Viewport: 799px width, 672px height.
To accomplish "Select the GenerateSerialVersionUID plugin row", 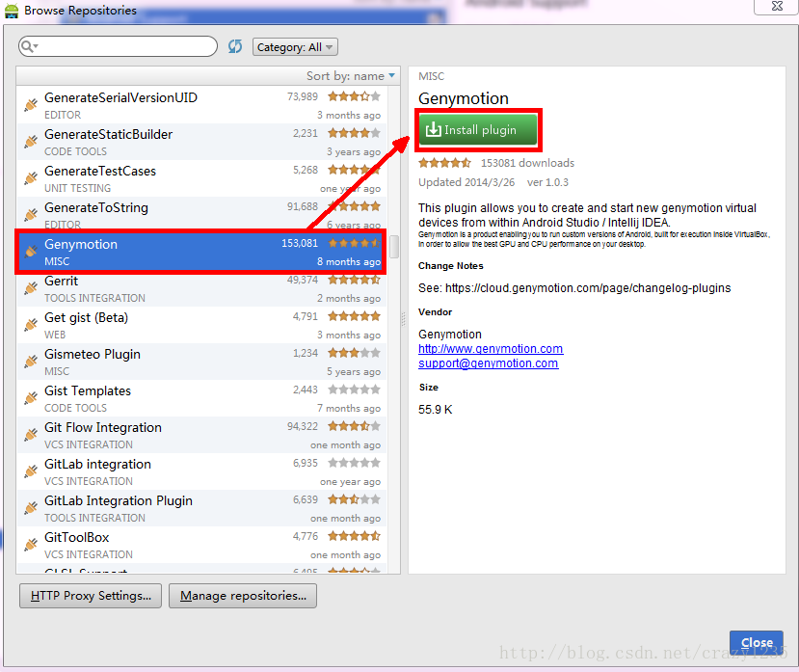I will click(x=202, y=104).
